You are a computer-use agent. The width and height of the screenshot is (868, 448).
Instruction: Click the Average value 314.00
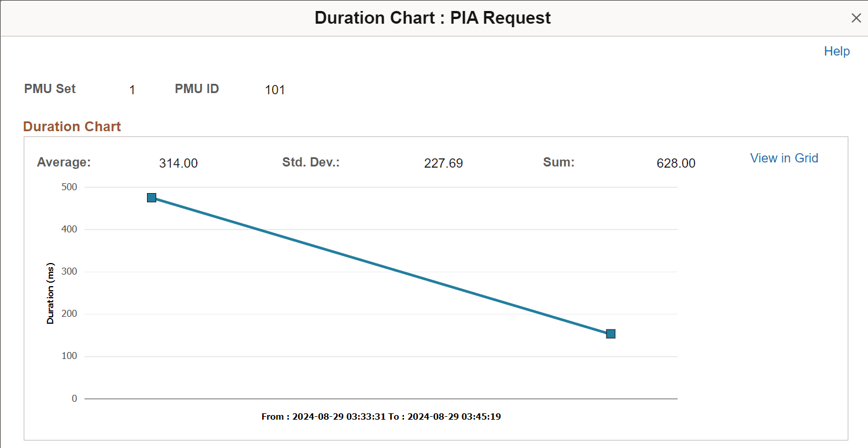(x=178, y=163)
